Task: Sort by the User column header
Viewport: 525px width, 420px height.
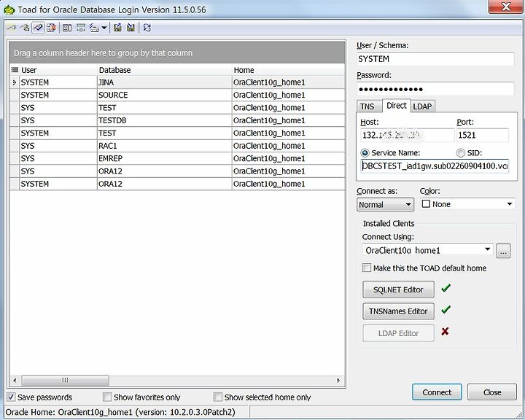Action: coord(58,70)
